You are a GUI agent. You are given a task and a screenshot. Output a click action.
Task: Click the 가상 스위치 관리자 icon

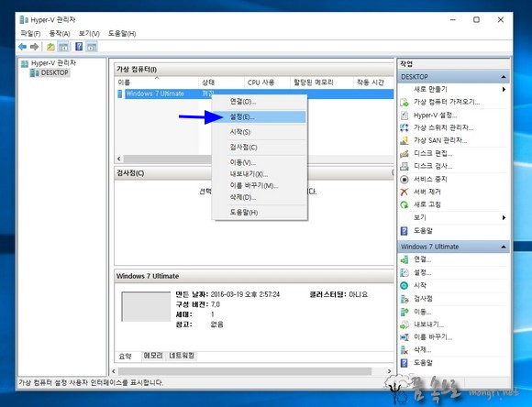(x=405, y=127)
